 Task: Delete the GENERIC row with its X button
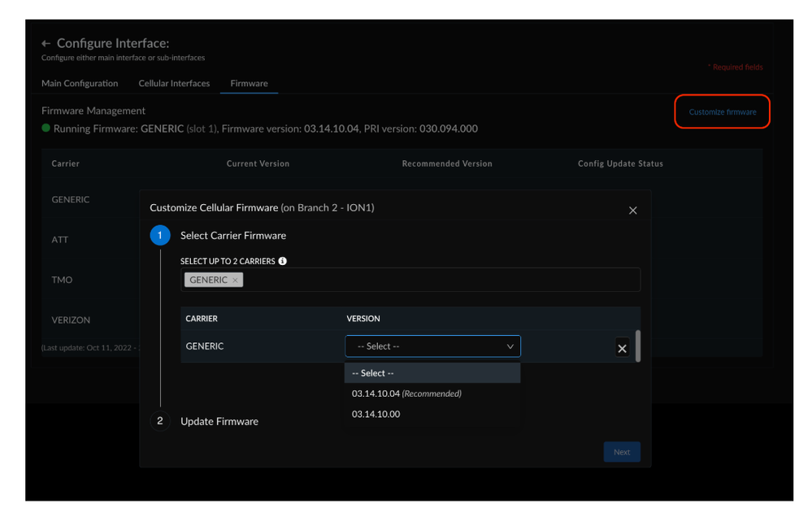[x=622, y=349]
